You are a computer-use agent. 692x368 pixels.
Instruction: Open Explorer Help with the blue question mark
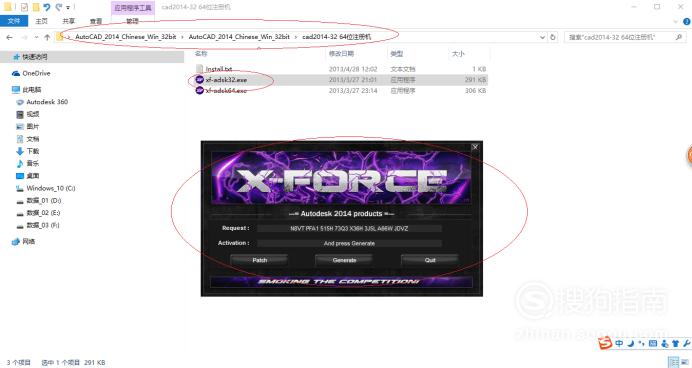pyautogui.click(x=687, y=21)
